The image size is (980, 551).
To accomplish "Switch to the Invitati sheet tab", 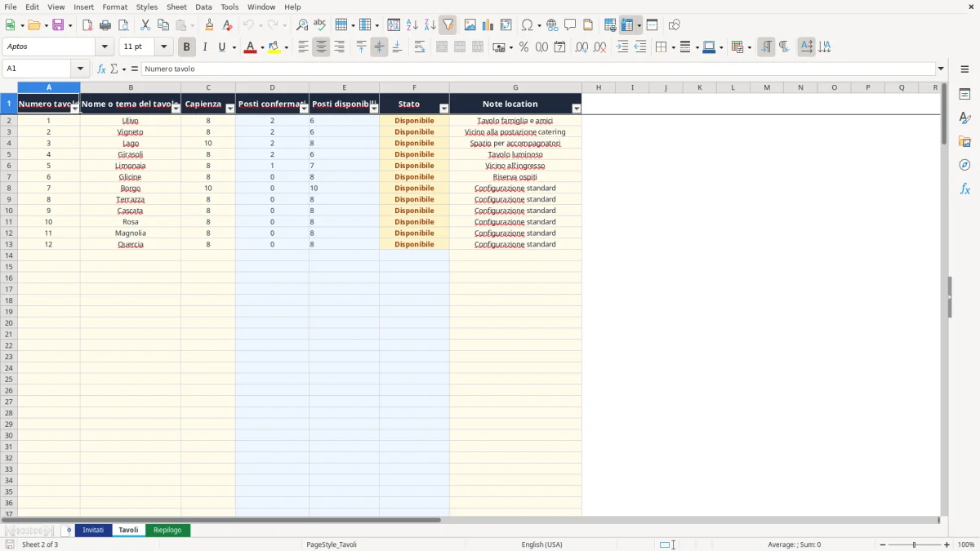I will pos(93,531).
